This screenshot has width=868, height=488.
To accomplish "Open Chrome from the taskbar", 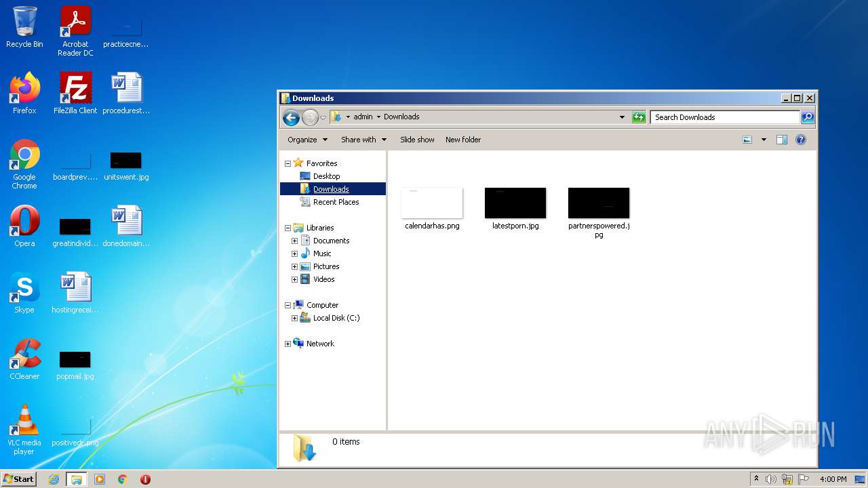I will pos(123,479).
